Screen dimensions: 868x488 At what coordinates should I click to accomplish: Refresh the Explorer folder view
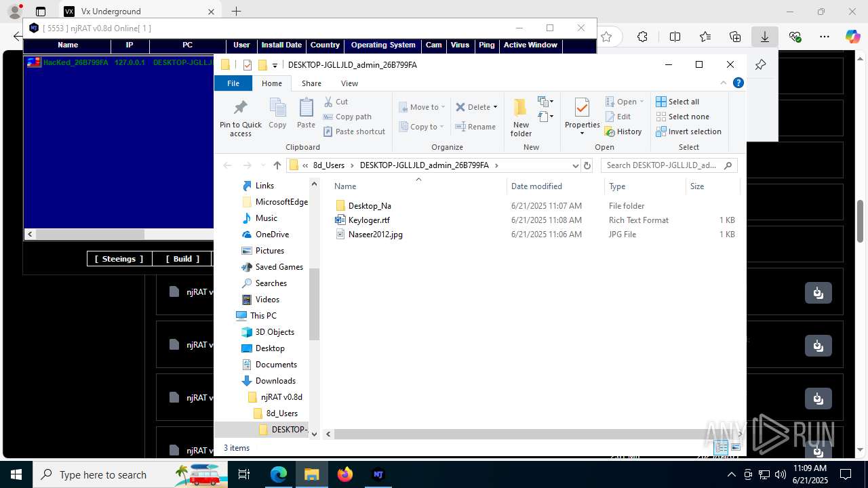pyautogui.click(x=587, y=165)
